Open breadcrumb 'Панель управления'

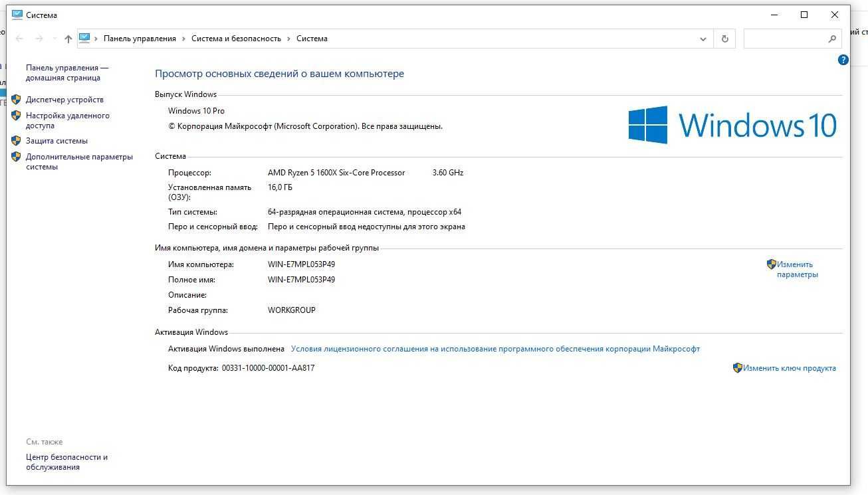140,39
